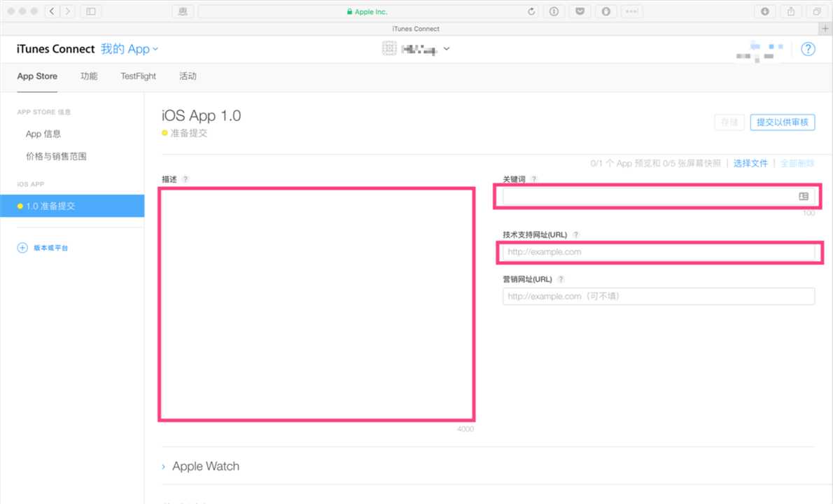Click the 选择文件 link

tap(750, 163)
